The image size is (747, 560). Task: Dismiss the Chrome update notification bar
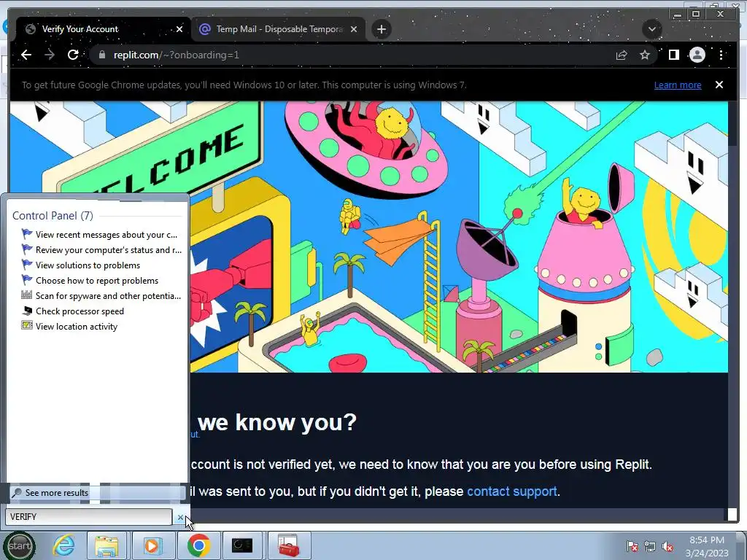coord(719,85)
